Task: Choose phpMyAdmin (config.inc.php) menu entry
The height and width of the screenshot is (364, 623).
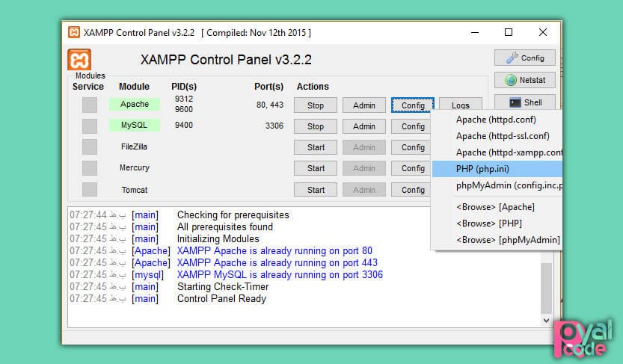Action: (x=497, y=185)
